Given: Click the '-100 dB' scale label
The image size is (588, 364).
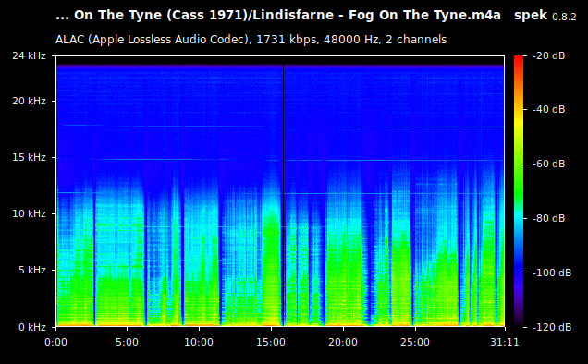Looking at the screenshot, I should coord(552,273).
